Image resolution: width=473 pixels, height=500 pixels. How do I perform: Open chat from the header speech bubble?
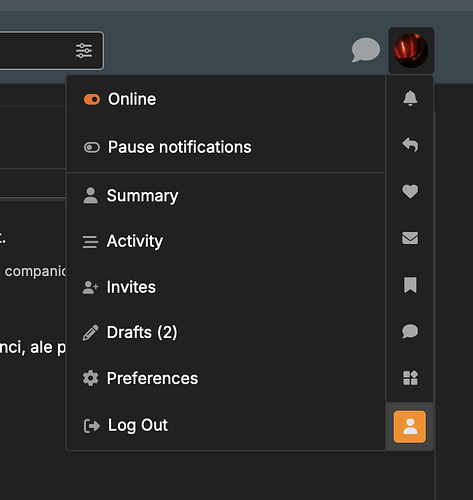click(x=366, y=50)
